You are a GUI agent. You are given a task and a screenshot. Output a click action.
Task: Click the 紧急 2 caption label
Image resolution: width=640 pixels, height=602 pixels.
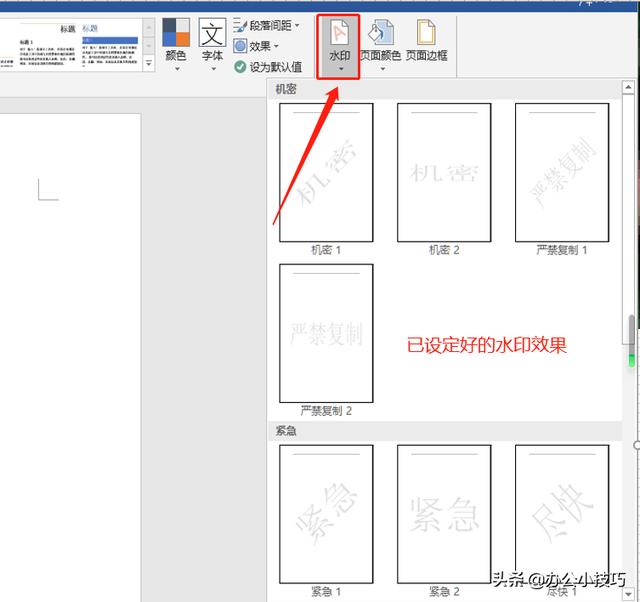tap(444, 591)
